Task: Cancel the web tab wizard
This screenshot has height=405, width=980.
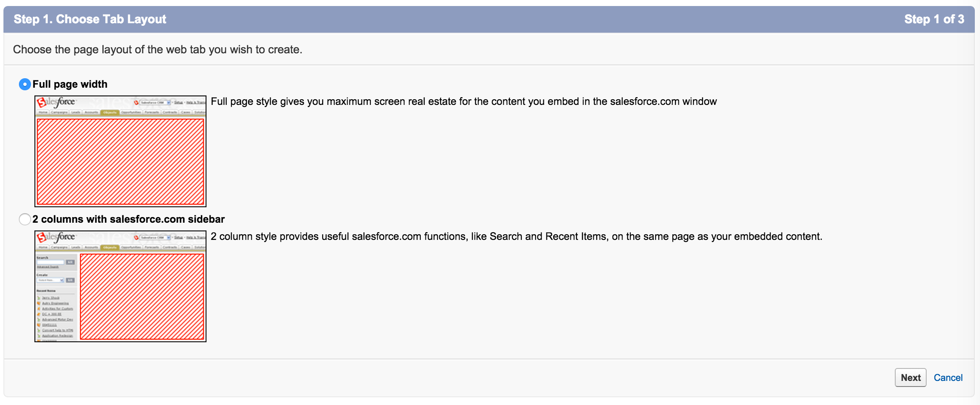Action: (x=948, y=377)
